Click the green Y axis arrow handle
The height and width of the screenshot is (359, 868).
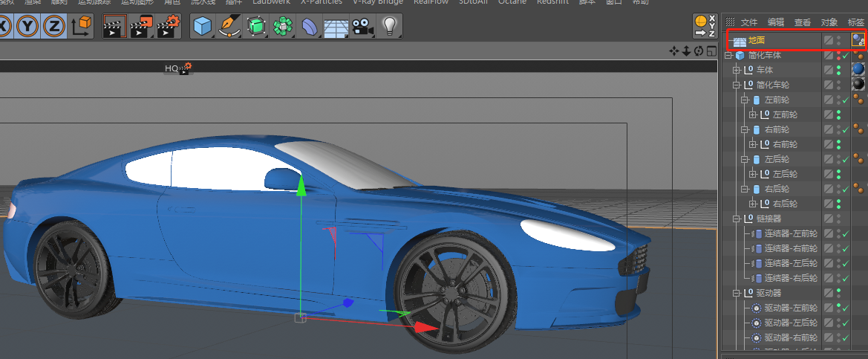click(301, 186)
